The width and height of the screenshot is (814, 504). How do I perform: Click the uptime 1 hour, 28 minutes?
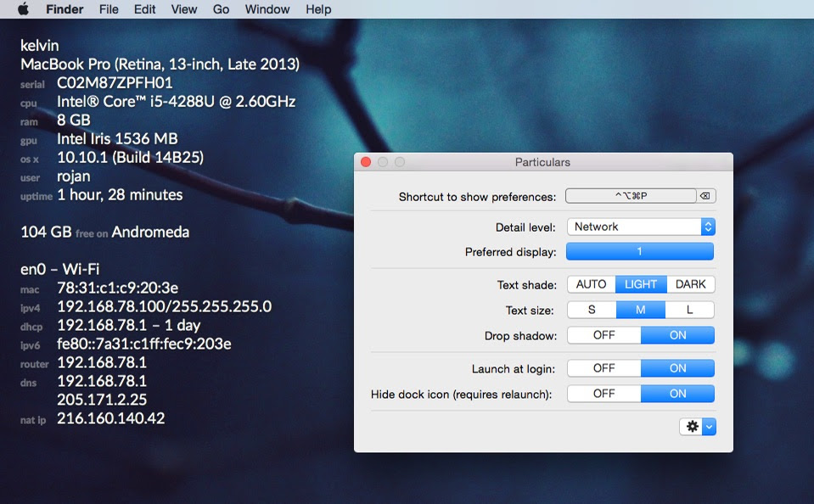pyautogui.click(x=120, y=195)
